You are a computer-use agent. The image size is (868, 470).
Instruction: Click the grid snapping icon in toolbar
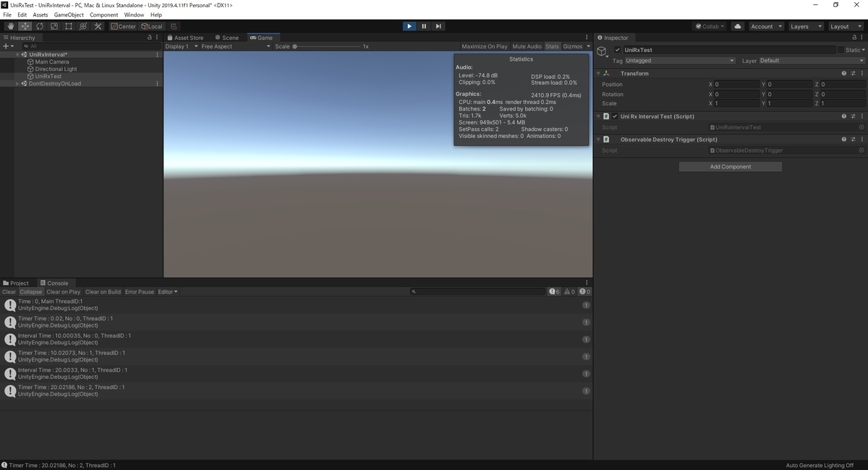174,26
